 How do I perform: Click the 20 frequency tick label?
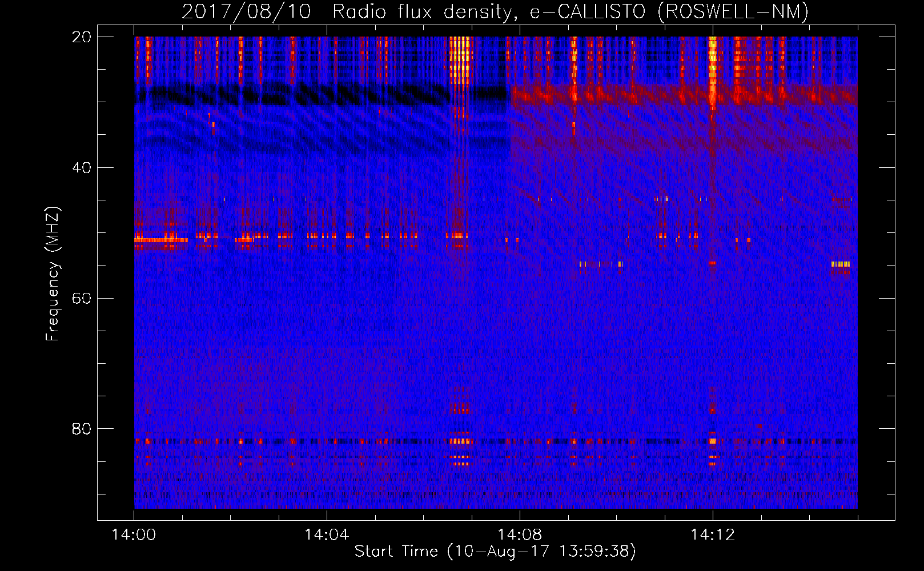point(82,37)
